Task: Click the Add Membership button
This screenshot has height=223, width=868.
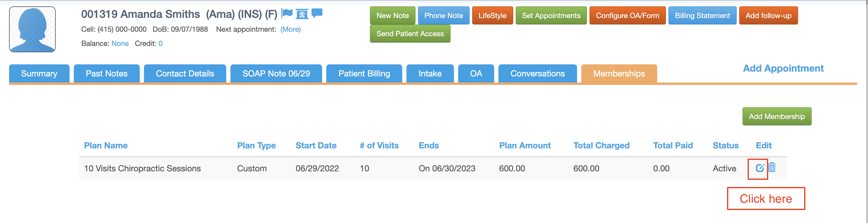Action: pos(777,116)
